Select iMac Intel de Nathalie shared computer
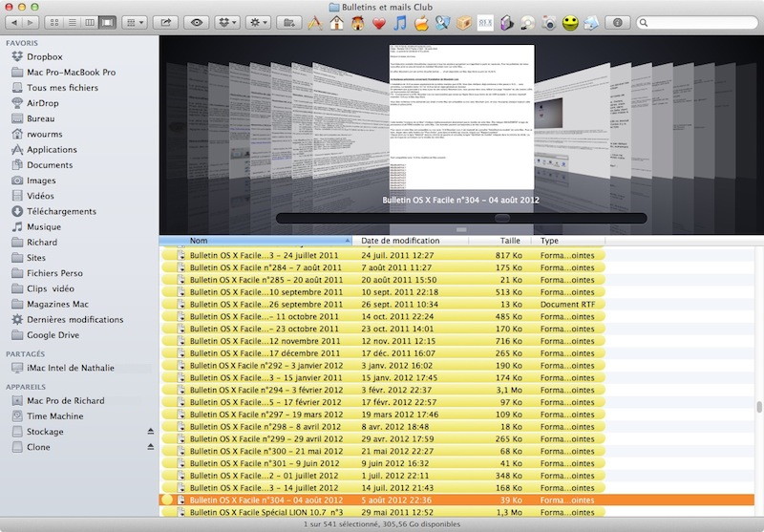Screen dimensions: 764x532 pyautogui.click(x=71, y=368)
